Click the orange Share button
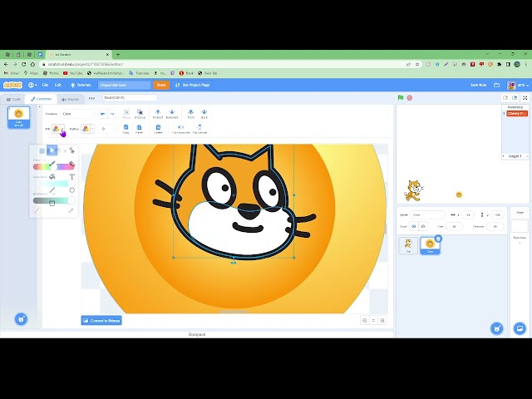The width and height of the screenshot is (532, 399). [x=161, y=85]
